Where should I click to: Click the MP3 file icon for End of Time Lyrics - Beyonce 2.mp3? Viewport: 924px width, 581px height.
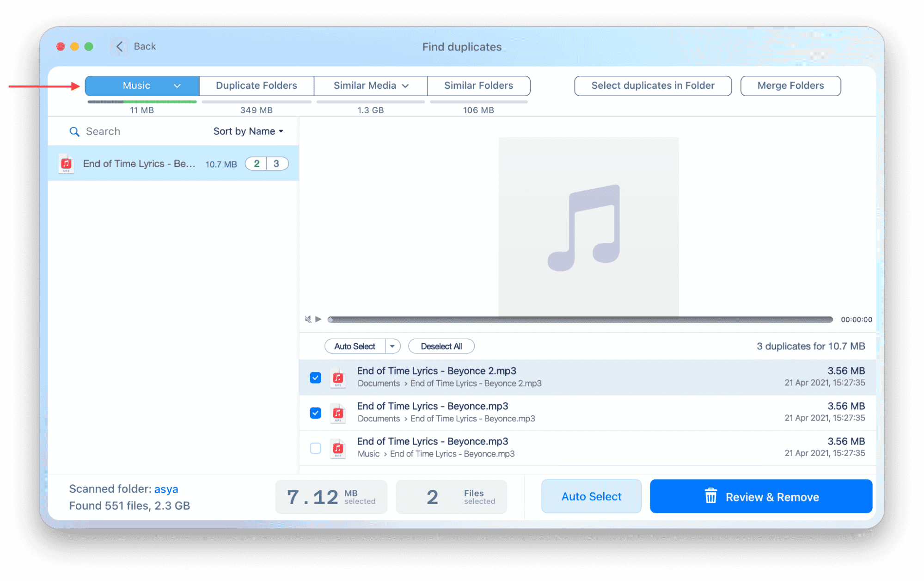[x=337, y=376]
